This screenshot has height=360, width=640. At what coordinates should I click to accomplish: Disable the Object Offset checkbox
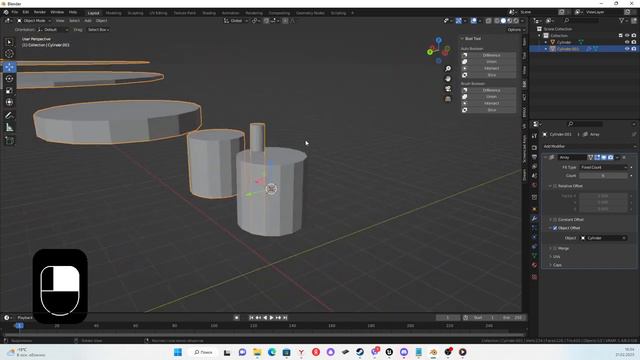pyautogui.click(x=555, y=228)
